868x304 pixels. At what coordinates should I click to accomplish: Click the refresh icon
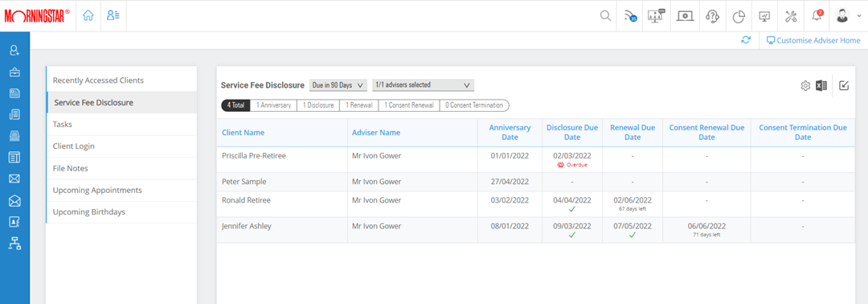pyautogui.click(x=746, y=40)
